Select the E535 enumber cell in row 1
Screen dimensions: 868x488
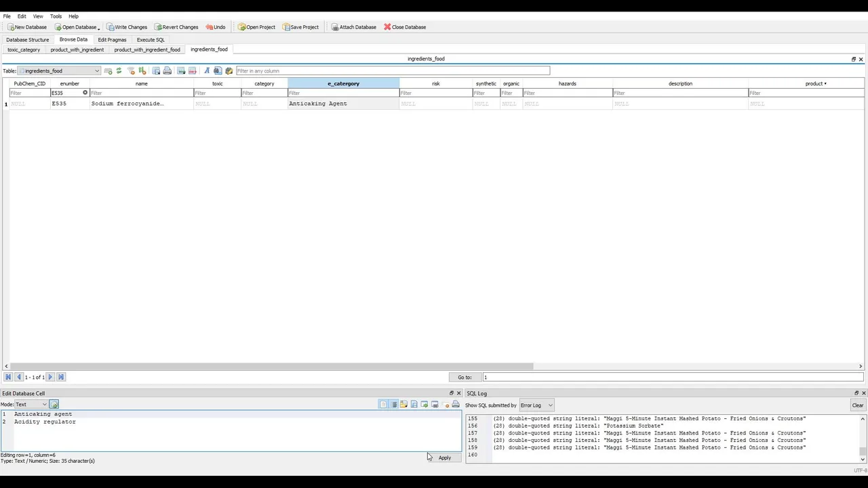point(69,104)
